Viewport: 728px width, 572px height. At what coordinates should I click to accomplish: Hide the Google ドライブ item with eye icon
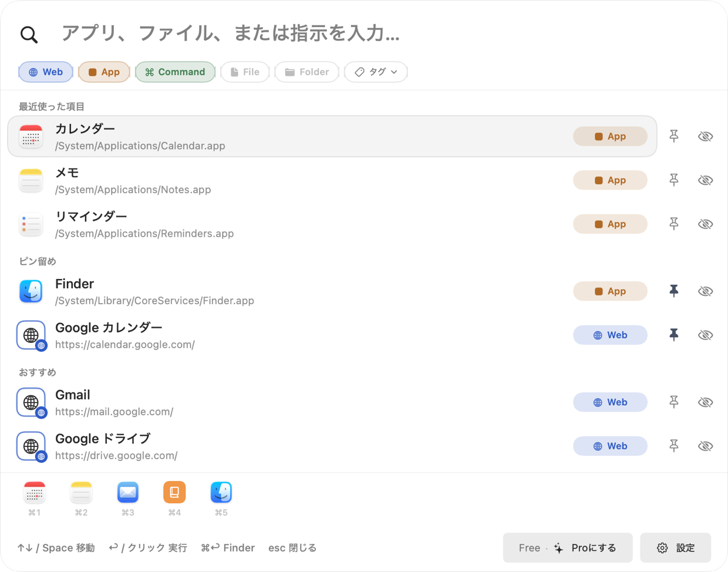(705, 446)
